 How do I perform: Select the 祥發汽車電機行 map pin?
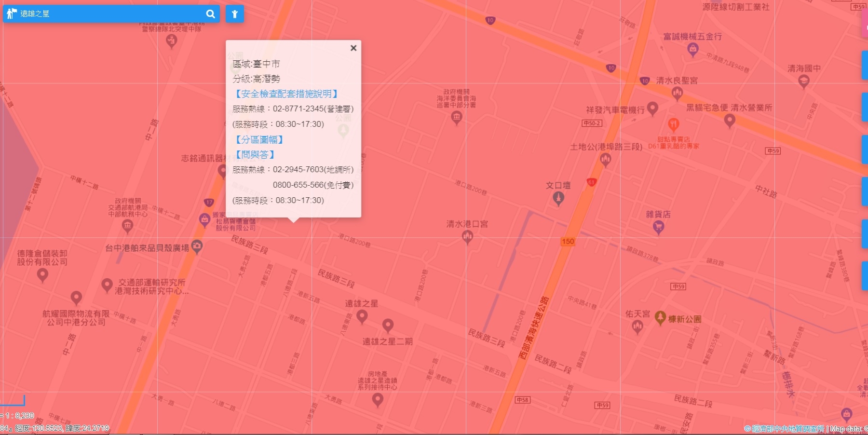(x=652, y=109)
